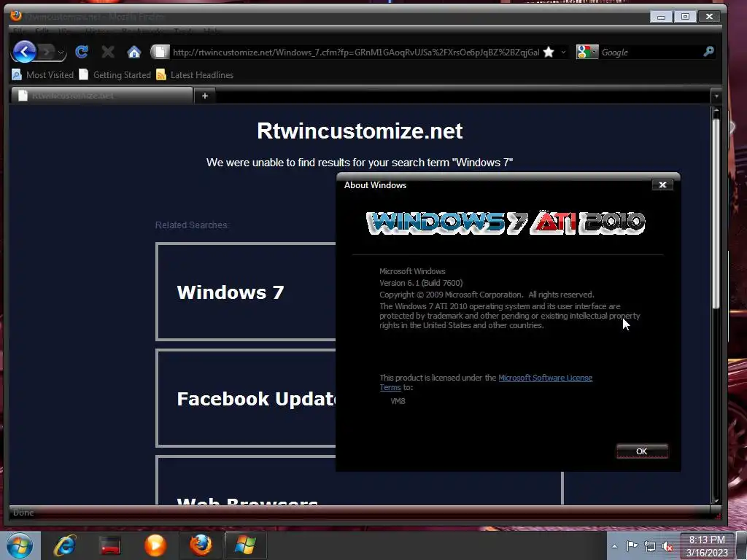Open the Latest Headlines feed bookmark
This screenshot has width=747, height=560.
195,75
